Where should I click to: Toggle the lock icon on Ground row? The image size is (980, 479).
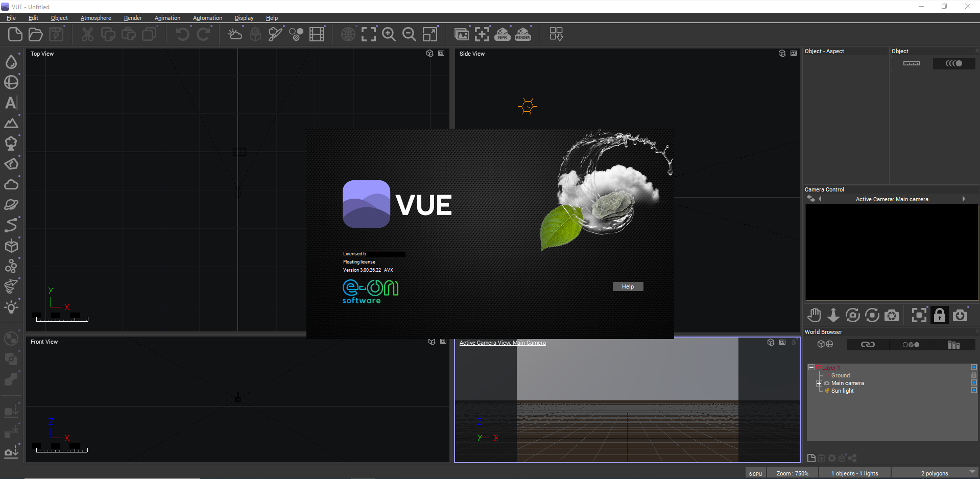(x=974, y=375)
